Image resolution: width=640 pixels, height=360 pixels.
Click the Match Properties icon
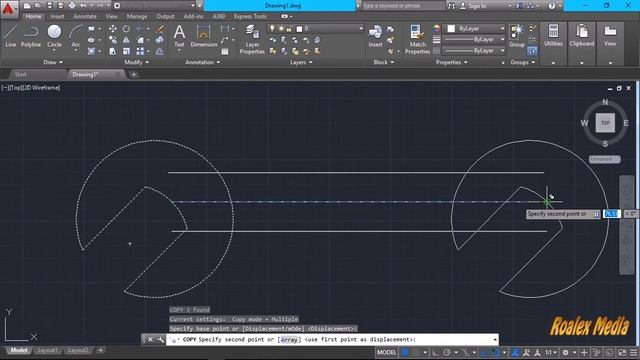click(417, 39)
